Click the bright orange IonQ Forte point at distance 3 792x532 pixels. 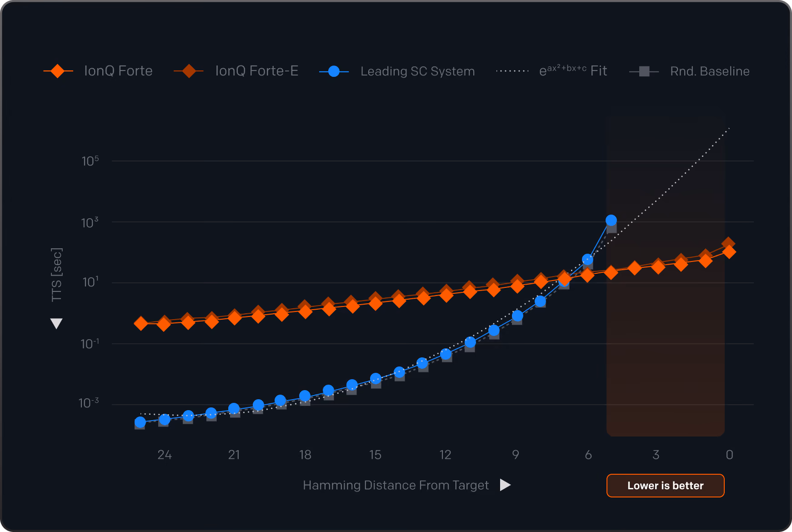pos(658,267)
